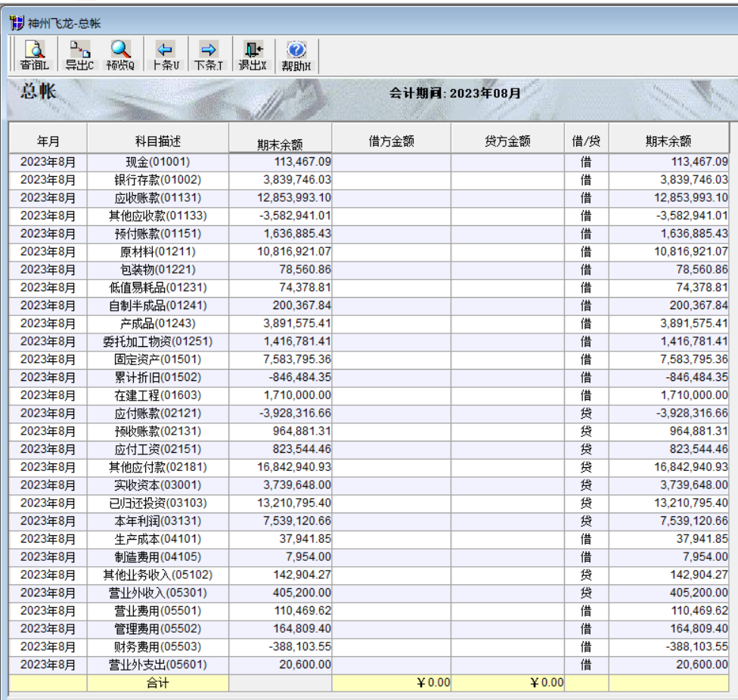Click the 退出 (Exit) toolbar icon

(x=253, y=55)
